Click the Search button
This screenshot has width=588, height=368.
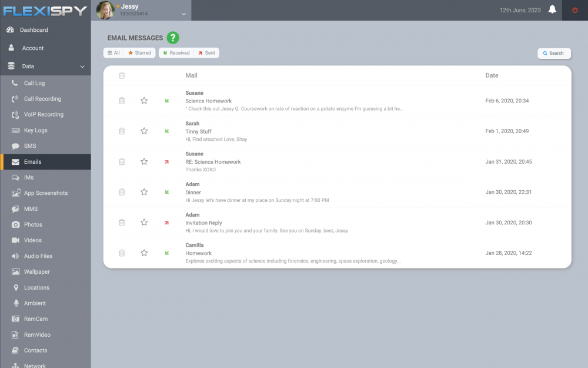(x=553, y=53)
